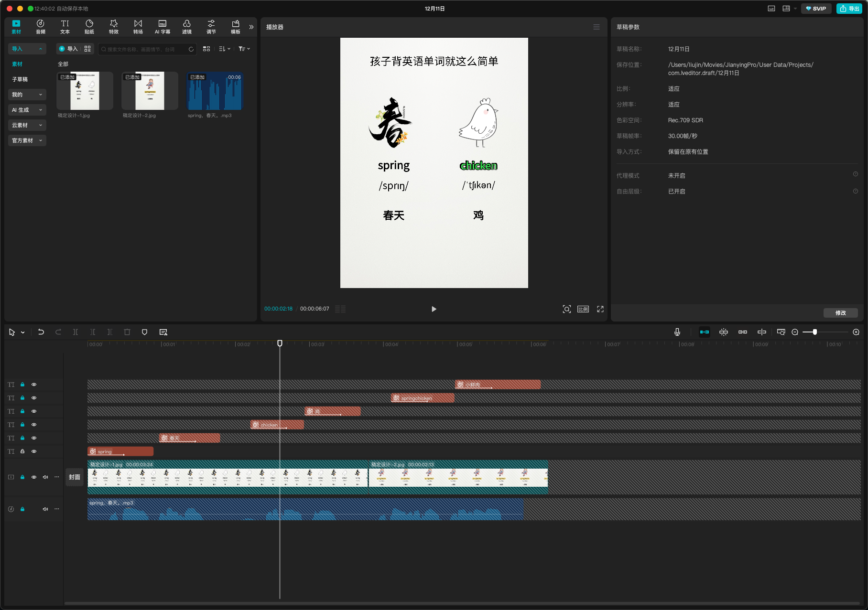Open the keyboard shortcuts icon in title bar
This screenshot has height=610, width=868.
tap(771, 9)
